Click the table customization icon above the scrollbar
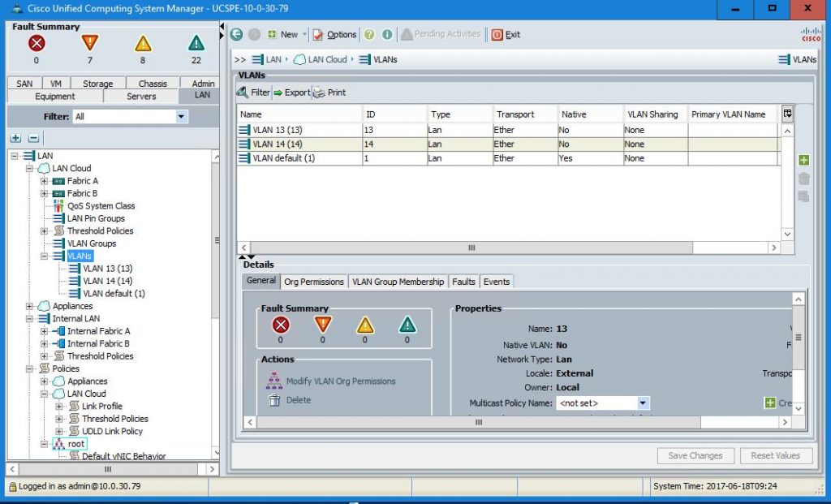831x504 pixels. 786,114
